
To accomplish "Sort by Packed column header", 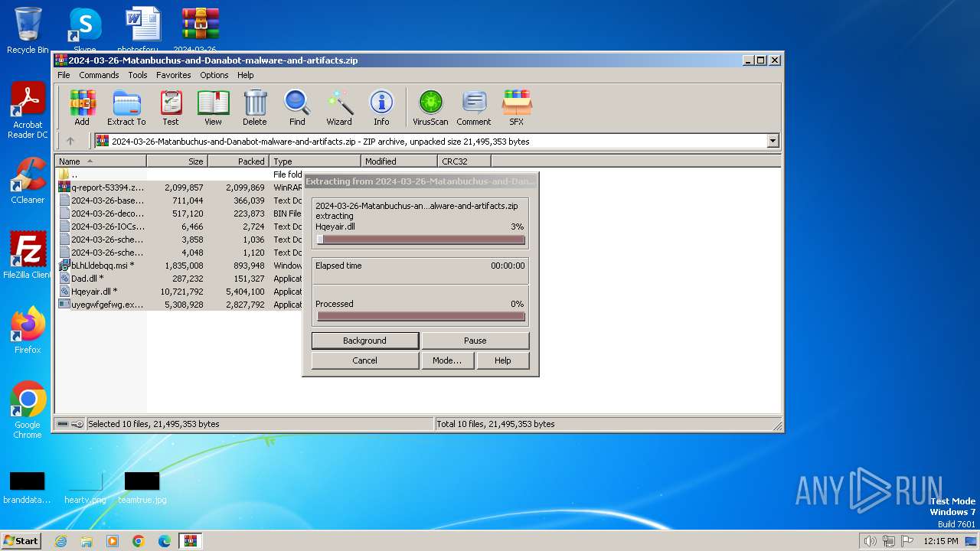I will click(238, 161).
